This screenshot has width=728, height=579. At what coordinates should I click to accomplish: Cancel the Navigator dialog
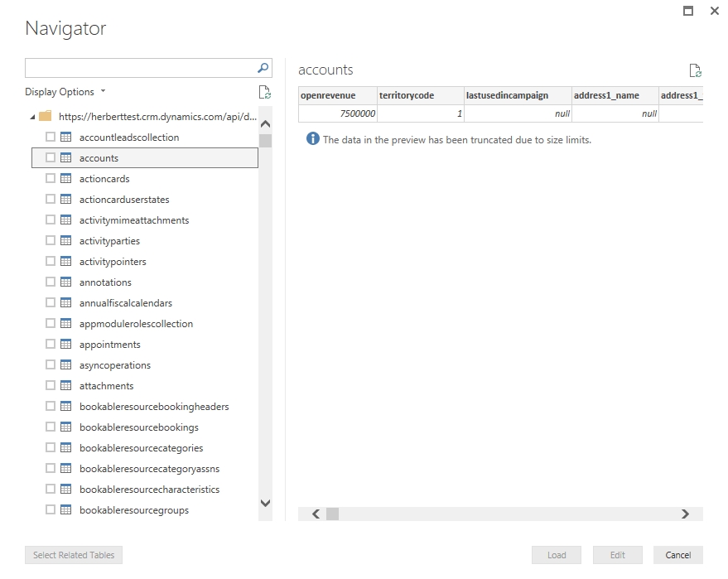(x=677, y=555)
